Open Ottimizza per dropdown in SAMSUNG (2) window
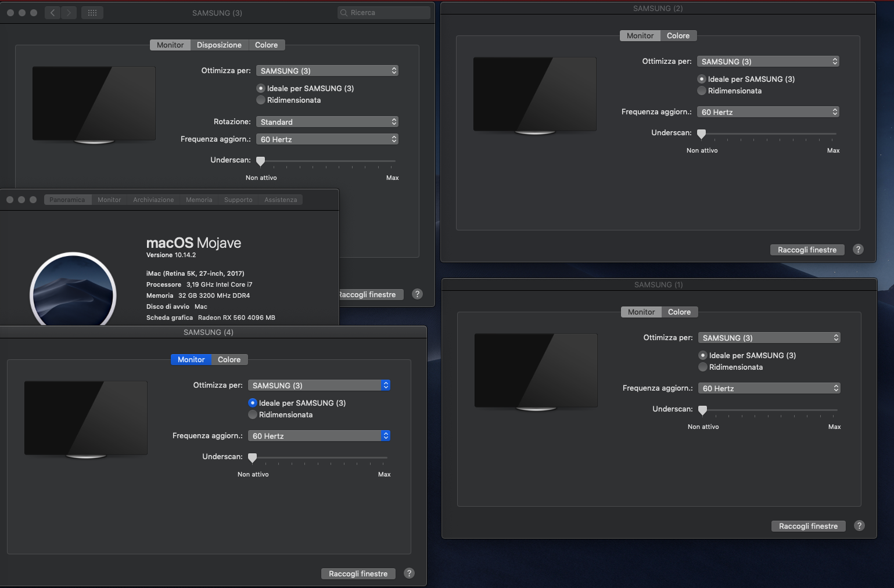The image size is (894, 588). coord(768,62)
